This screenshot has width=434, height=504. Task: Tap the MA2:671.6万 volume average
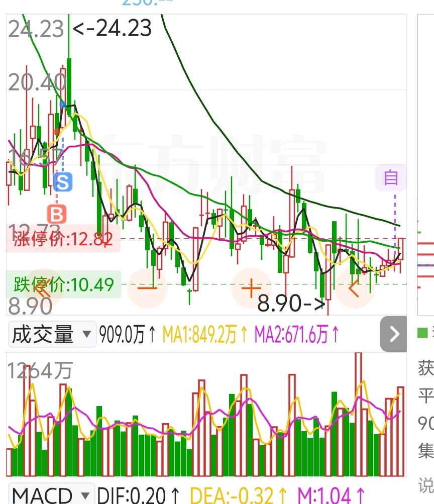pos(296,334)
